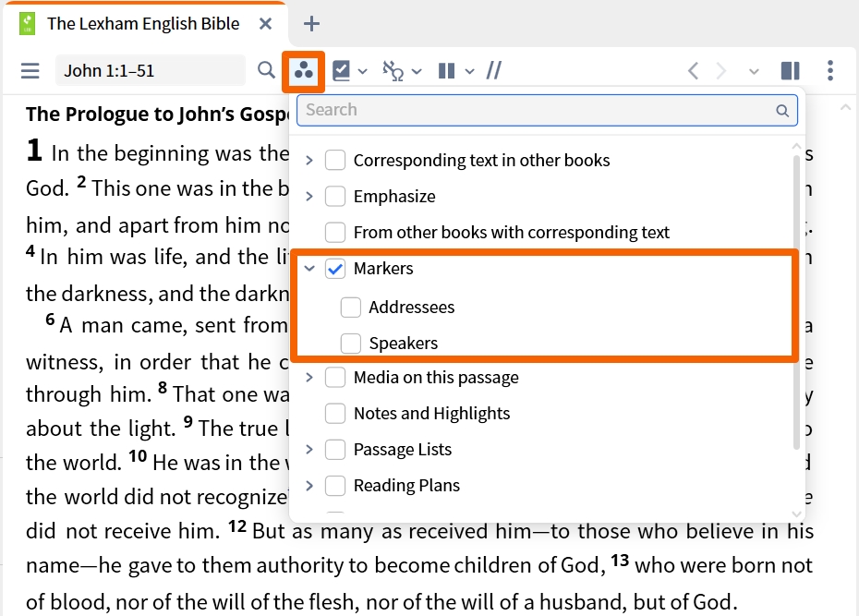
Task: Click verse number 10
Action: [138, 456]
